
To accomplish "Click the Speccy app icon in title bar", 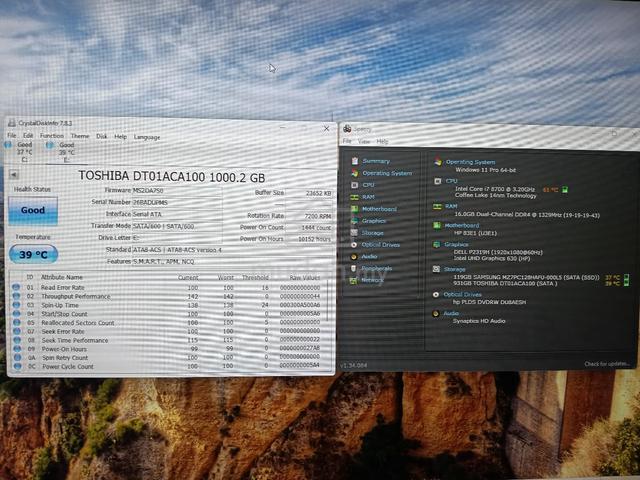I will click(x=347, y=129).
